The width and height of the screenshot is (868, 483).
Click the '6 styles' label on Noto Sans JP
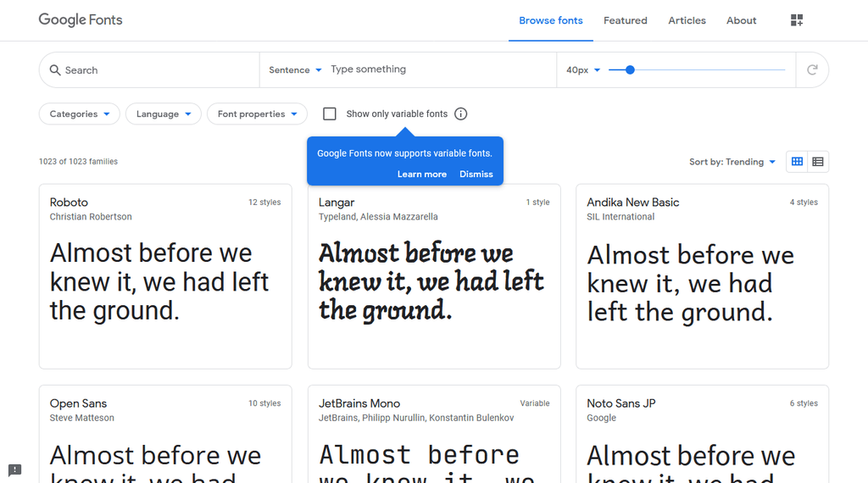point(804,403)
